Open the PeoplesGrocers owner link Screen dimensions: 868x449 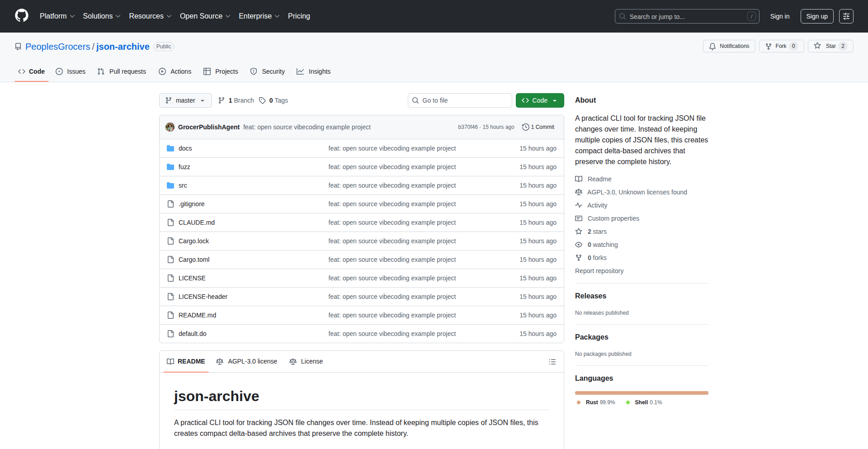coord(58,47)
